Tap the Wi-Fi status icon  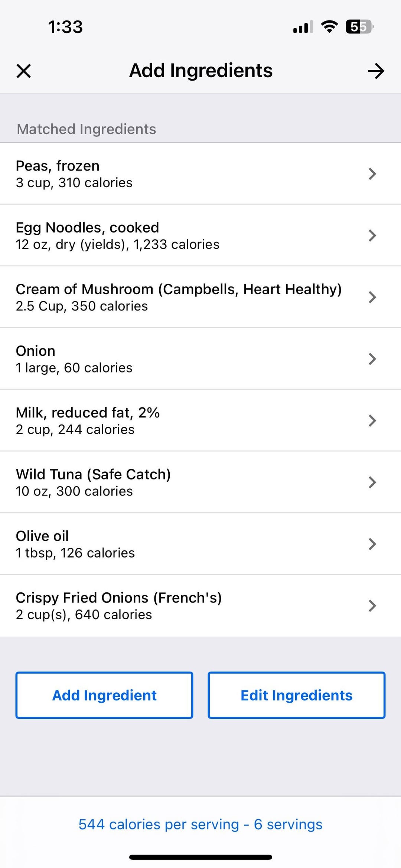[x=329, y=27]
